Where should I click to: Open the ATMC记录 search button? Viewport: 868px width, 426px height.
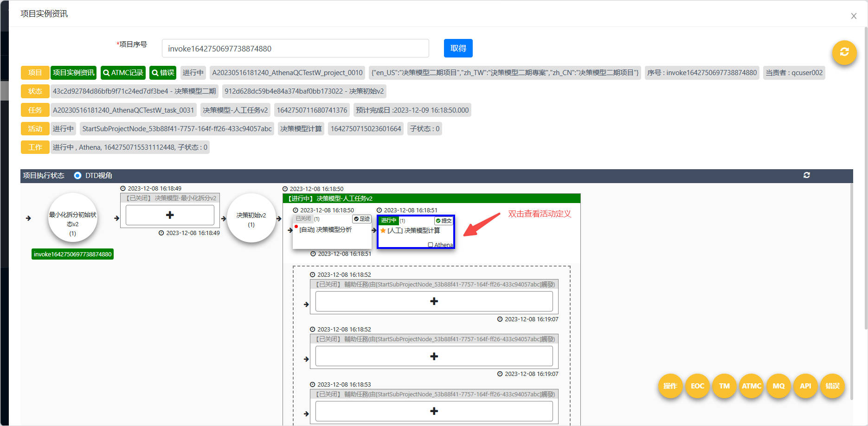point(123,73)
